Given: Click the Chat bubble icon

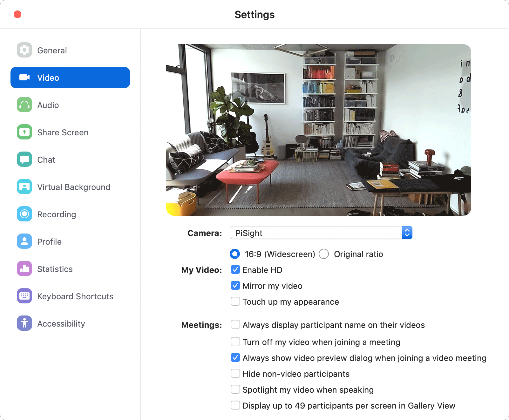Looking at the screenshot, I should click(24, 159).
